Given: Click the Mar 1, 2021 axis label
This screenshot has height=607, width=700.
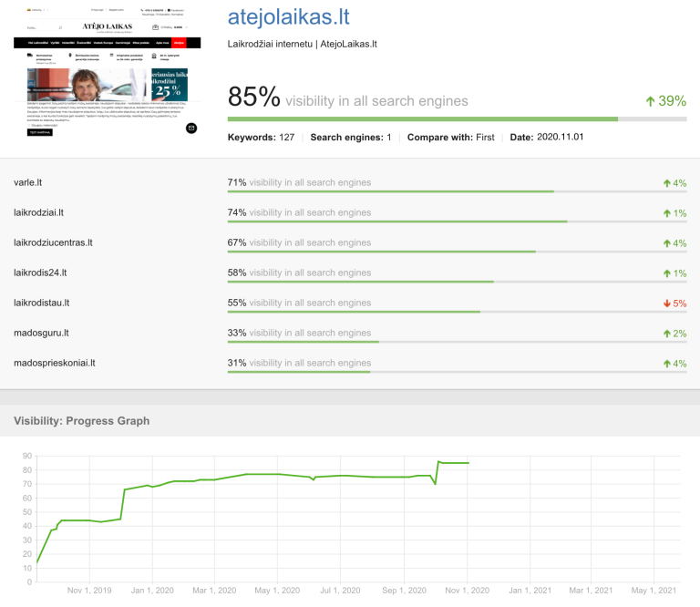Looking at the screenshot, I should pos(591,591).
